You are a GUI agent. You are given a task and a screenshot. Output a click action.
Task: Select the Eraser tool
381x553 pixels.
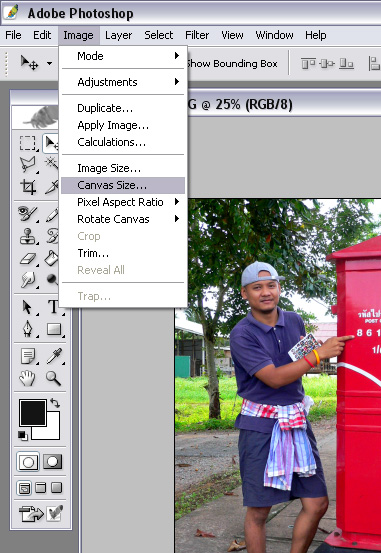coord(28,259)
